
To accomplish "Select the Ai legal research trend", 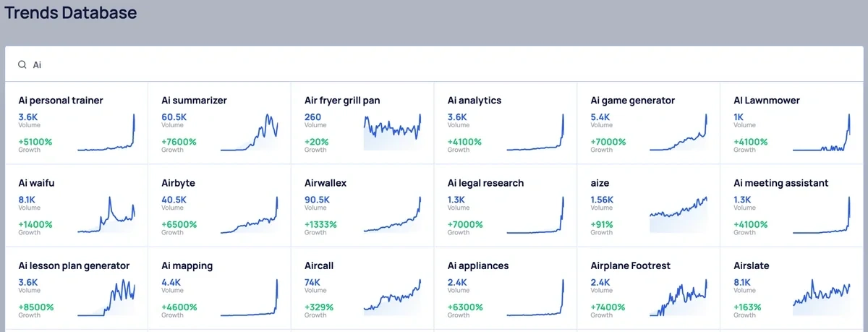I will point(485,183).
